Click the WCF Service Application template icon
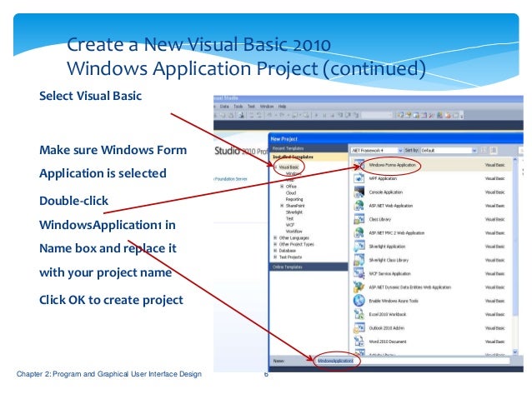532x399 pixels. [x=359, y=273]
